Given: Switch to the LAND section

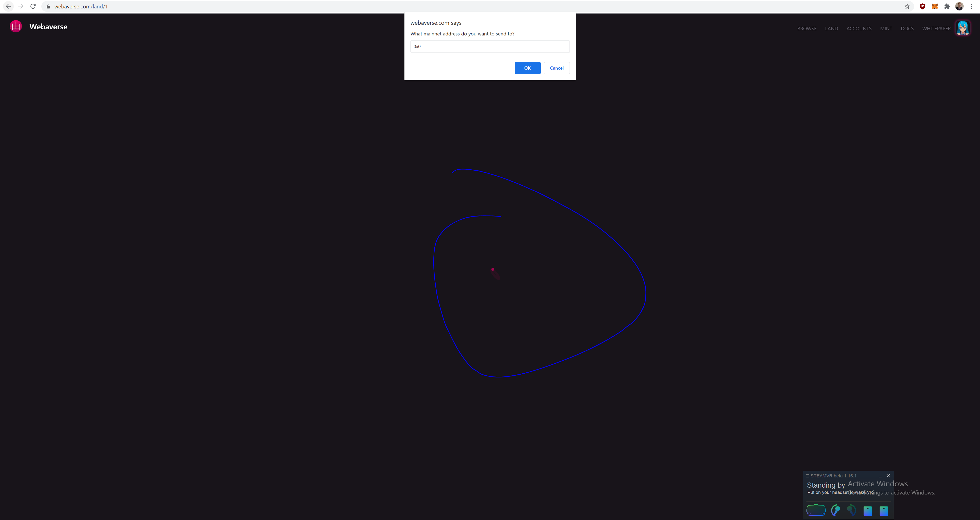Looking at the screenshot, I should [x=831, y=28].
